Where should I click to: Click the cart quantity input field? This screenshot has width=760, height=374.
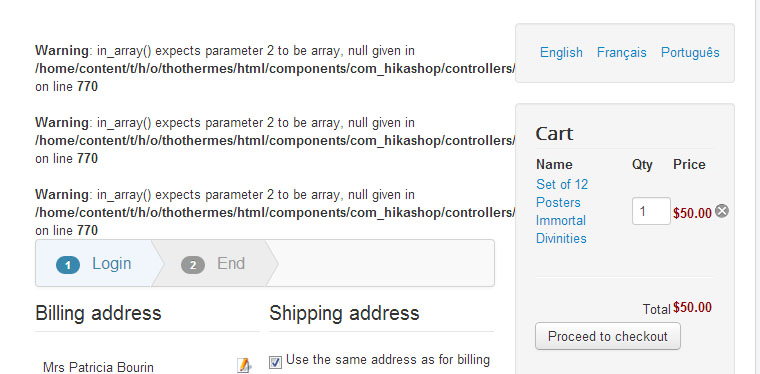[x=651, y=211]
